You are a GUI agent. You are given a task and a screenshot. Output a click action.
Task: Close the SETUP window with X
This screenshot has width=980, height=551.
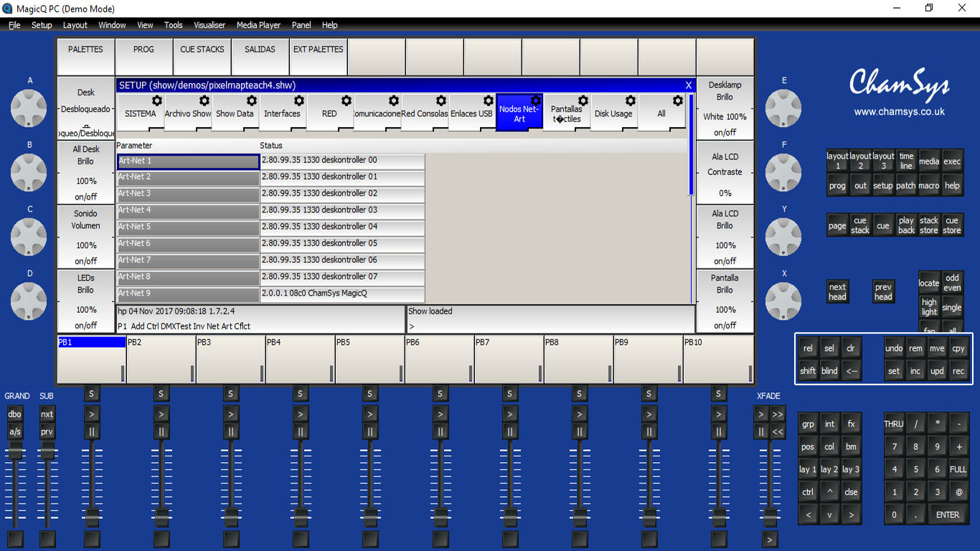click(x=688, y=85)
